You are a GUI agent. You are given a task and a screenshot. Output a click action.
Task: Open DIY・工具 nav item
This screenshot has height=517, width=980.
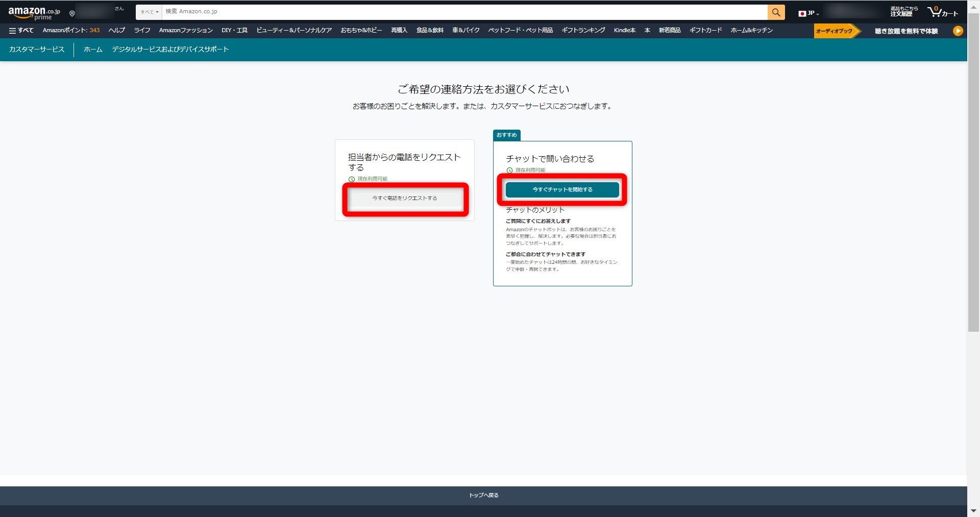234,31
